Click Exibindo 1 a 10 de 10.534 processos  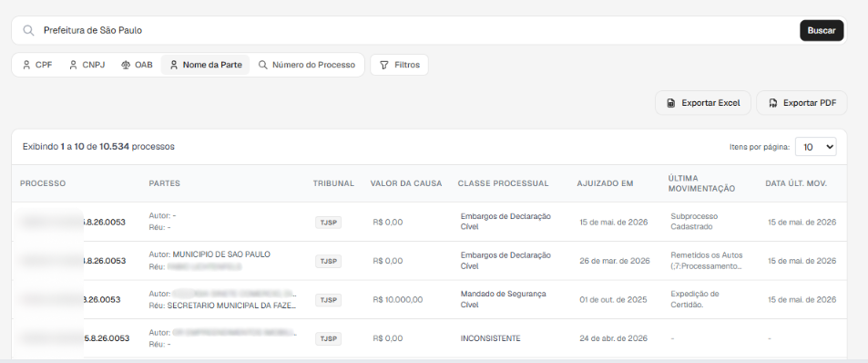pyautogui.click(x=98, y=147)
